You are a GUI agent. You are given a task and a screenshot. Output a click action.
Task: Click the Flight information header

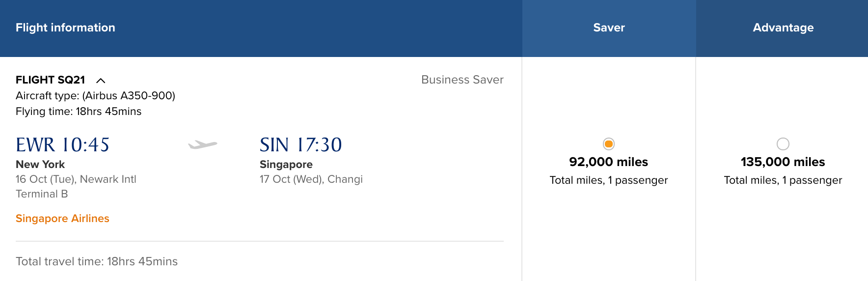point(65,28)
